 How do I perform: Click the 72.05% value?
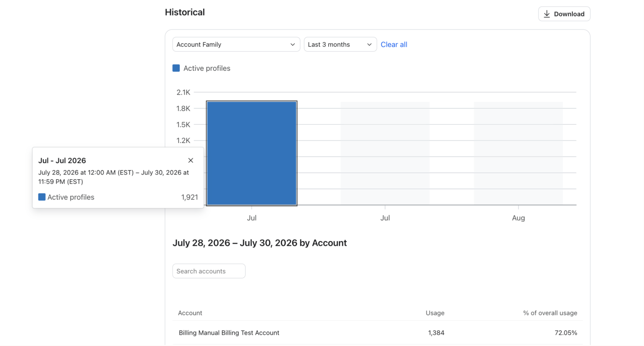566,333
